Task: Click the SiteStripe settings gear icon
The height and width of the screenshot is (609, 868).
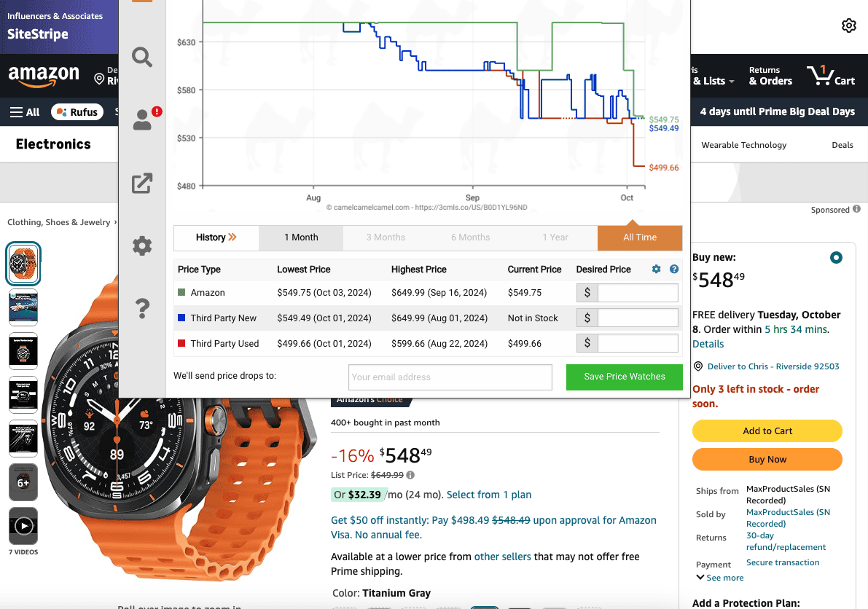Action: point(848,26)
